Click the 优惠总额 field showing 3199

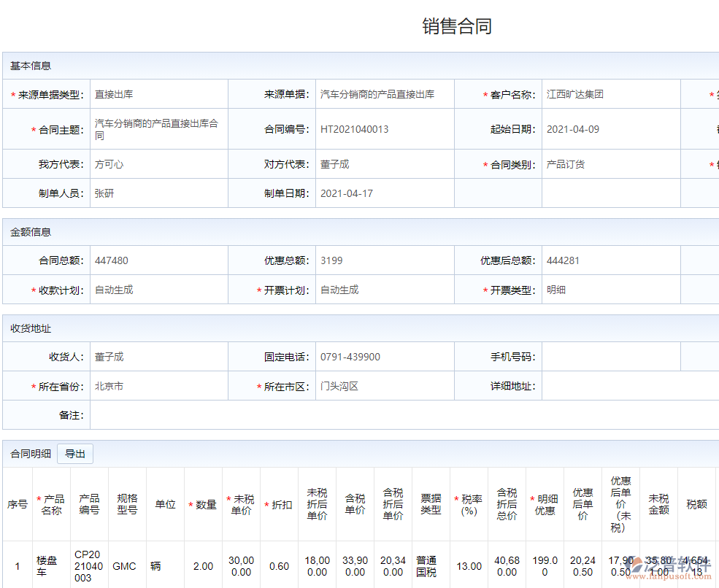tap(384, 260)
